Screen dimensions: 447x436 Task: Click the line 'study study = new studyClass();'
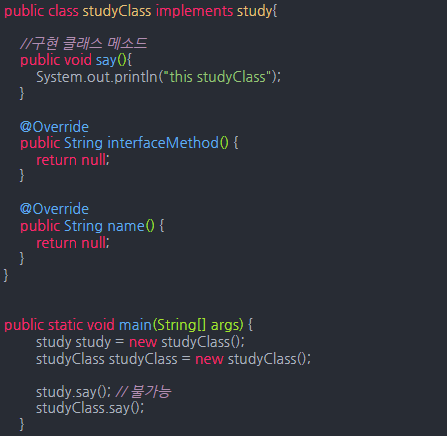pos(140,342)
